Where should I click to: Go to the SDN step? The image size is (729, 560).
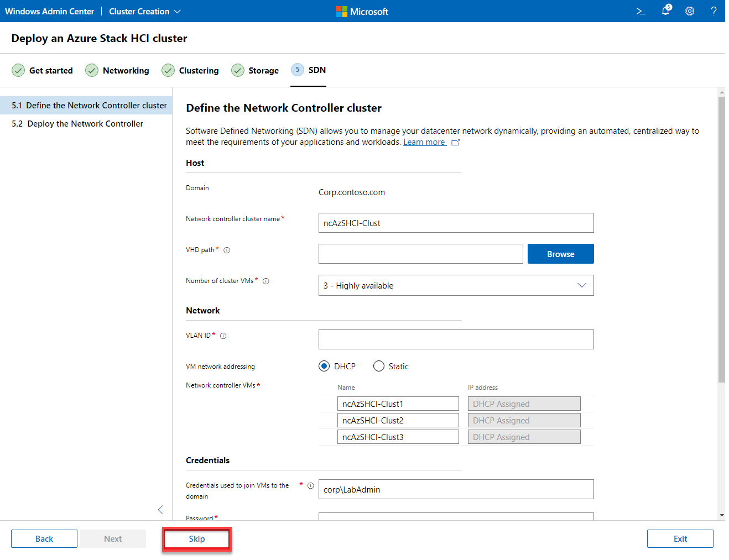[309, 70]
